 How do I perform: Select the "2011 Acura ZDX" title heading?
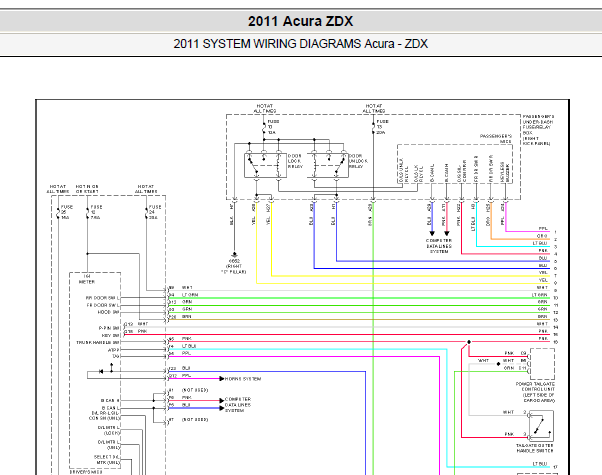(x=300, y=21)
